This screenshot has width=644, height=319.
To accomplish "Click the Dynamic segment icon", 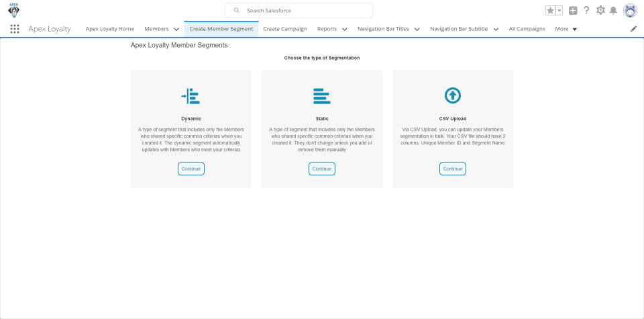I will point(191,96).
